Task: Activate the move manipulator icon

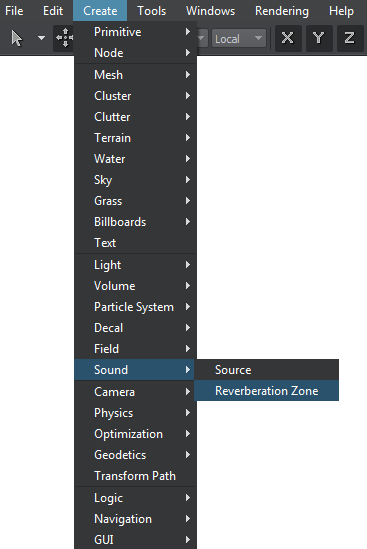Action: [64, 38]
